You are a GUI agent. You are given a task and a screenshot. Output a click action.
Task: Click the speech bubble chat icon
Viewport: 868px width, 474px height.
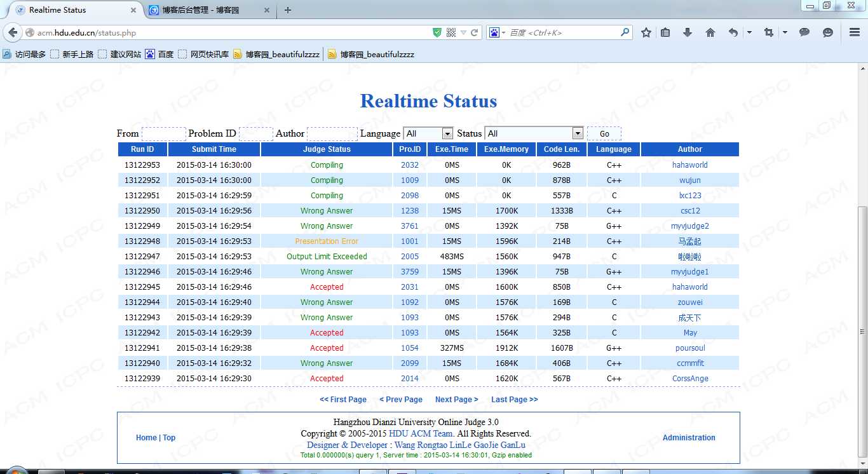pyautogui.click(x=804, y=32)
